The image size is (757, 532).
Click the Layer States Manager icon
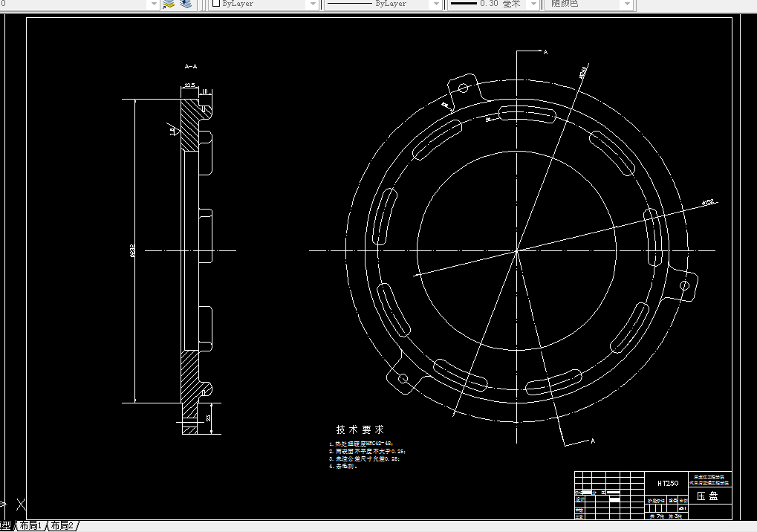pos(186,4)
